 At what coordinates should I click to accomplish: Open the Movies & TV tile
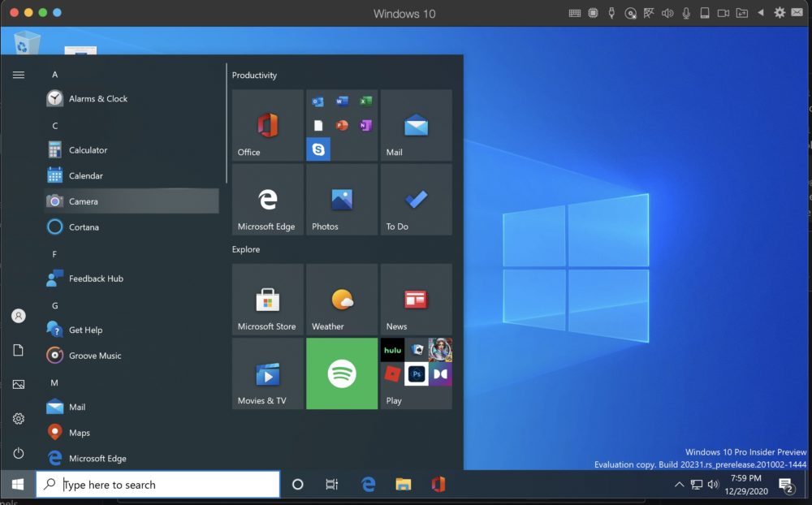click(267, 373)
